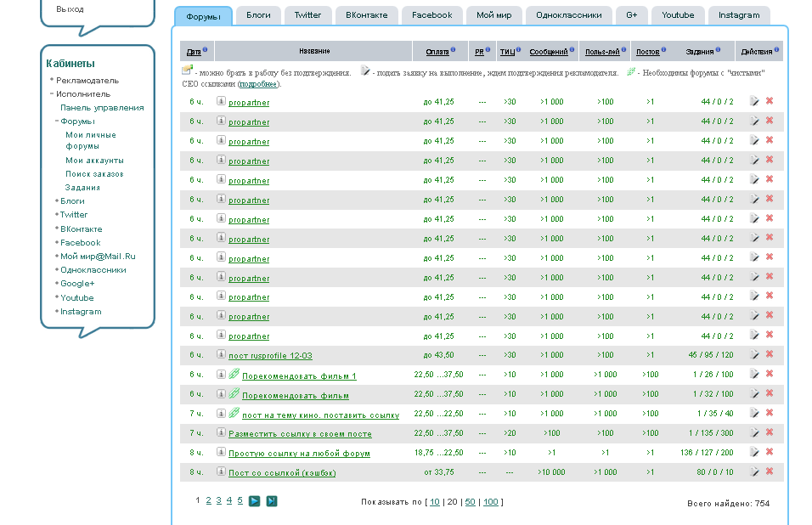
Task: Show 100 results per page
Action: pos(490,502)
